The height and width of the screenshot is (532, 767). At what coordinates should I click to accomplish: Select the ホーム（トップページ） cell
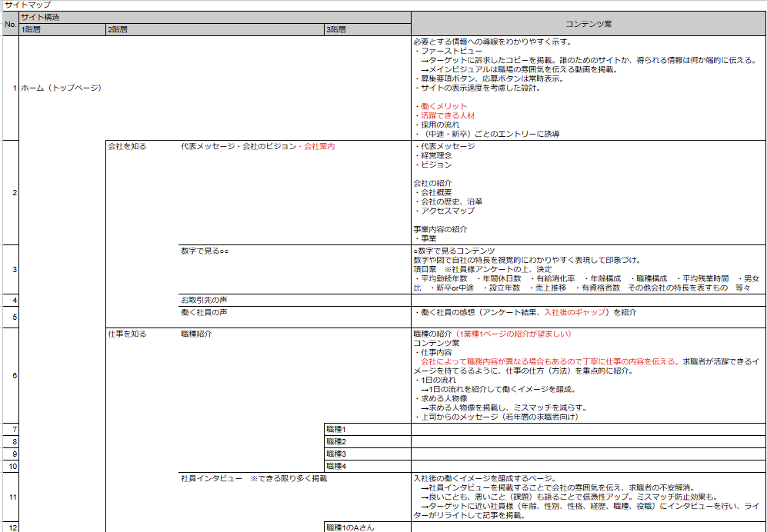pos(61,88)
